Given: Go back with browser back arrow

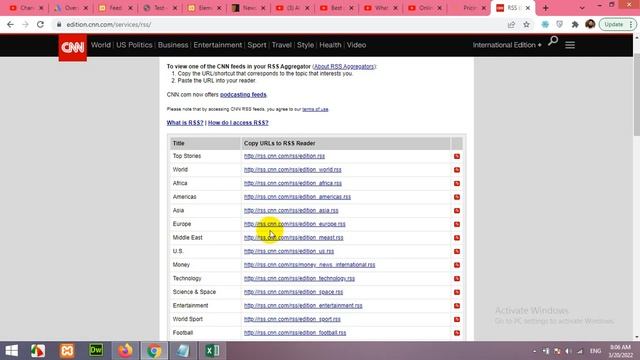Looking at the screenshot, I should click(10, 24).
